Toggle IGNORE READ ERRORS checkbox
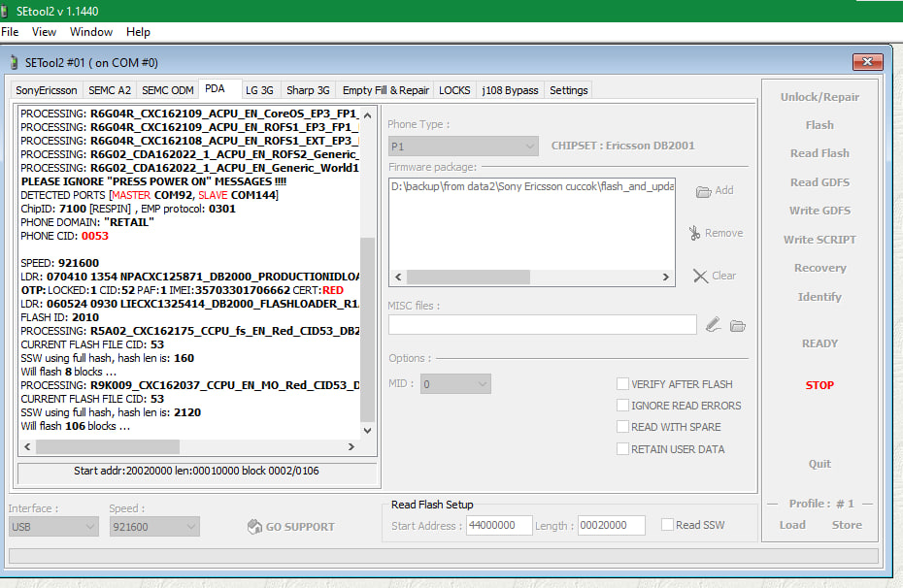This screenshot has height=588, width=903. coord(622,406)
